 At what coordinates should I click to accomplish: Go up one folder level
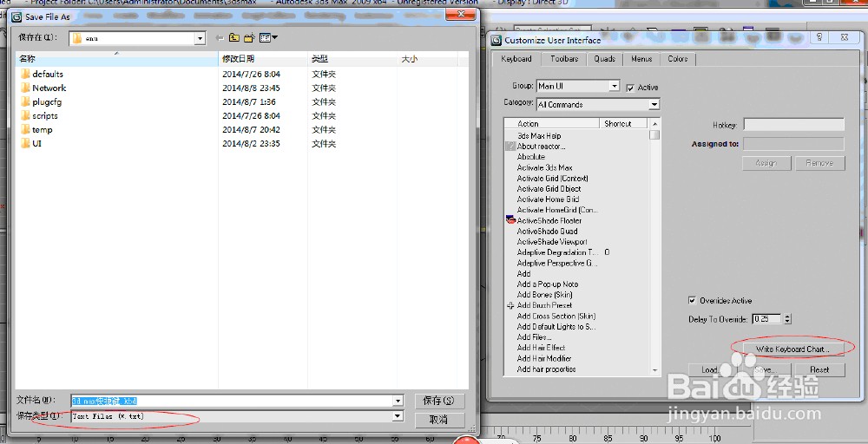pos(234,37)
